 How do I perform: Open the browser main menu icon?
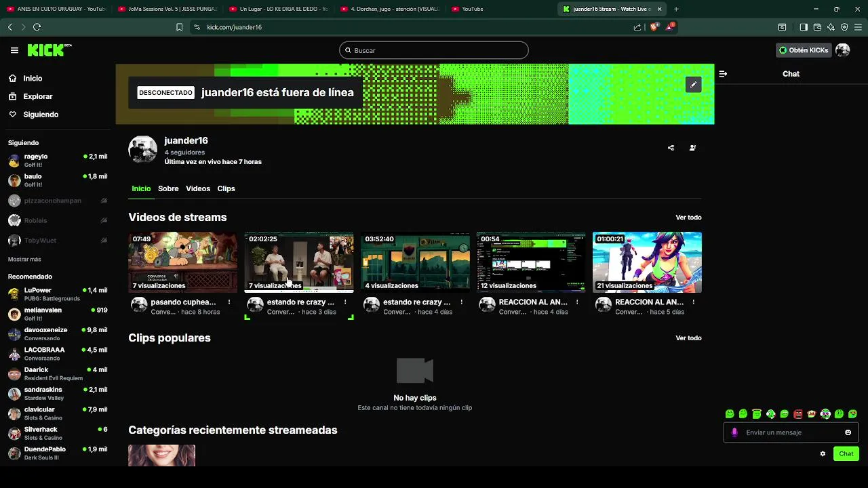tap(859, 27)
